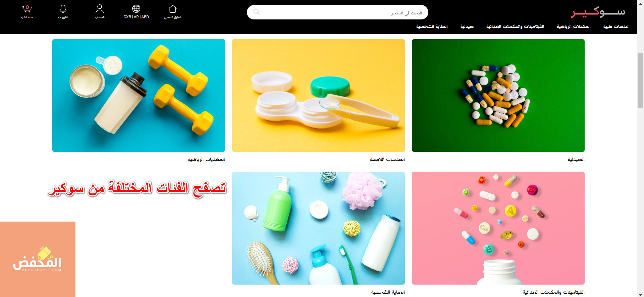Click the page vertical scrollbar thumb
The width and height of the screenshot is (644, 297).
(640, 80)
